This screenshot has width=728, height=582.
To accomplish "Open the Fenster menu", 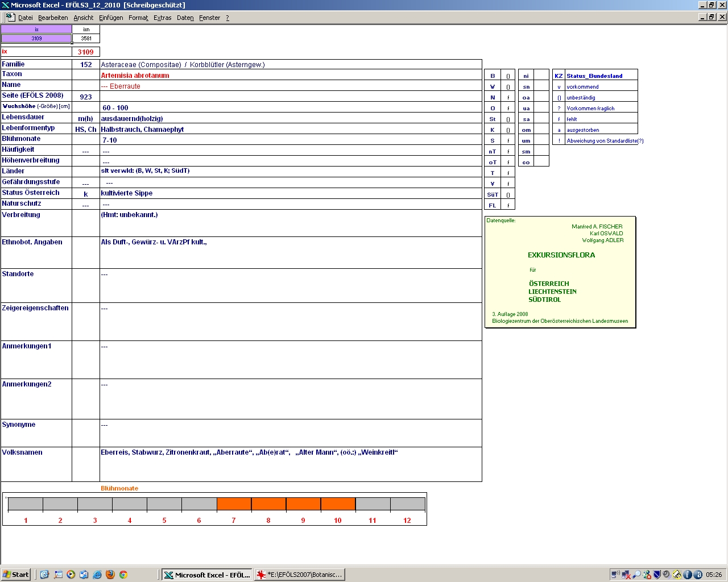I will 210,18.
